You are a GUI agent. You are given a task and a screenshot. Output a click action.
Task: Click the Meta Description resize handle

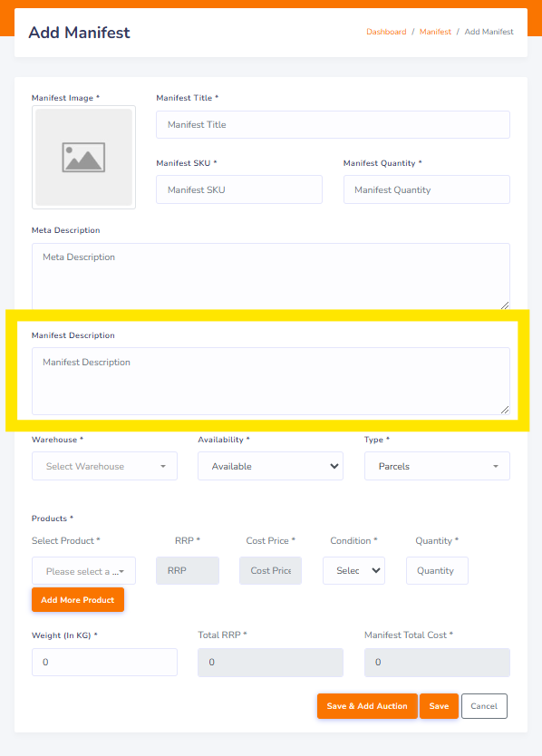tap(505, 305)
